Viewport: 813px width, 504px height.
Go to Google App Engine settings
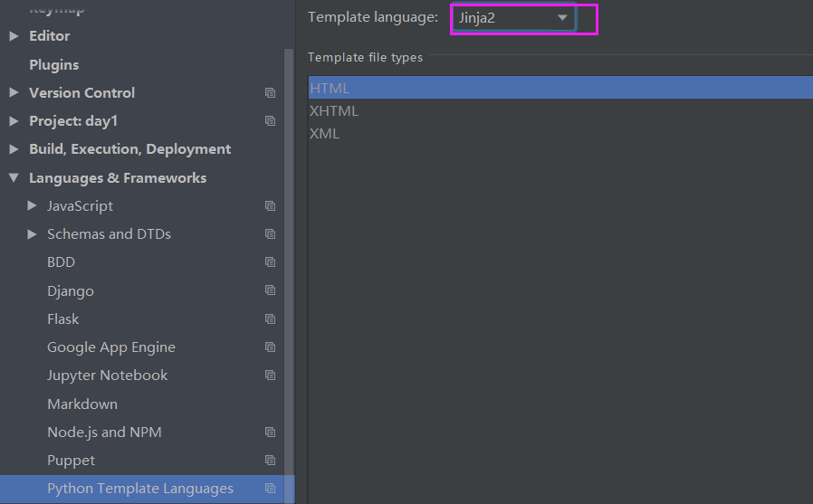(x=111, y=347)
